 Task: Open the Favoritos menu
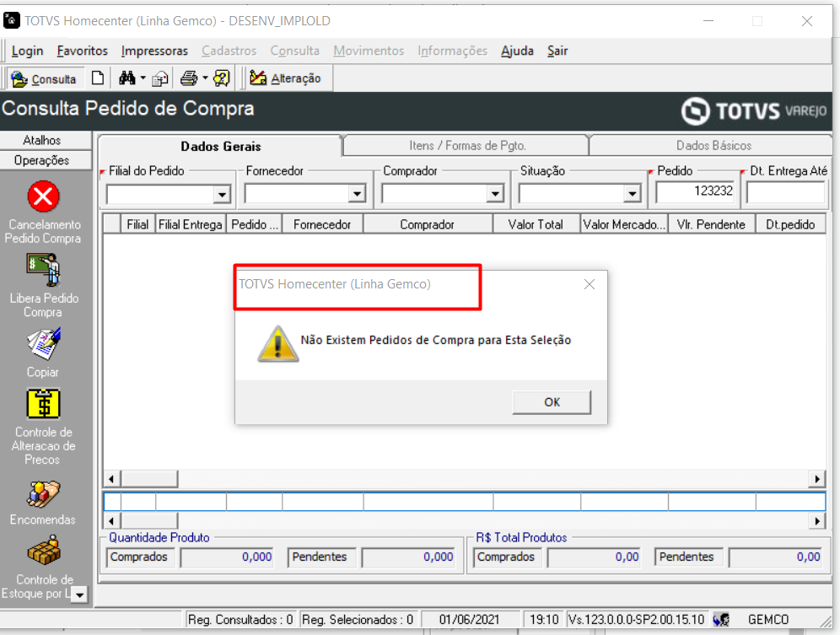[x=83, y=51]
